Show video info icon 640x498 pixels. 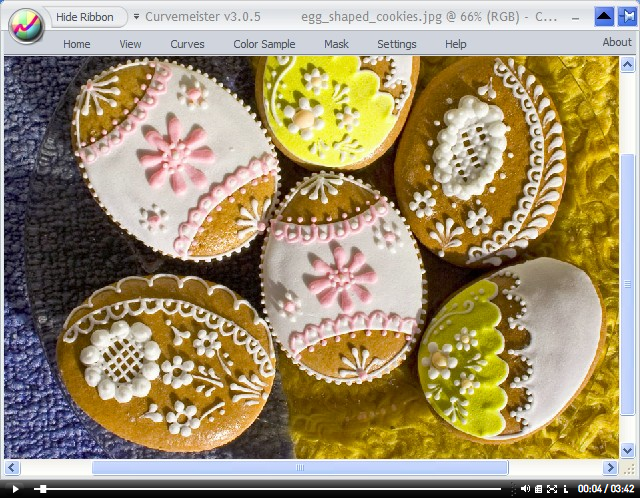point(565,489)
